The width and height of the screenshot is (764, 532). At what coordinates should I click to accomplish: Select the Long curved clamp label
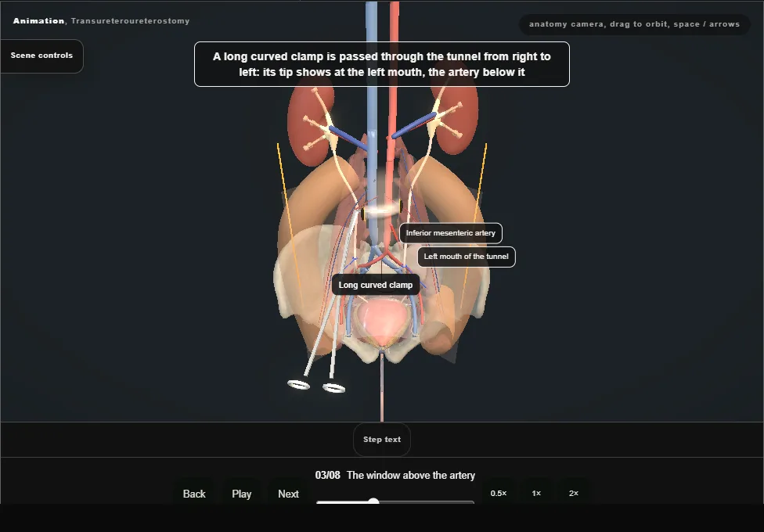376,285
